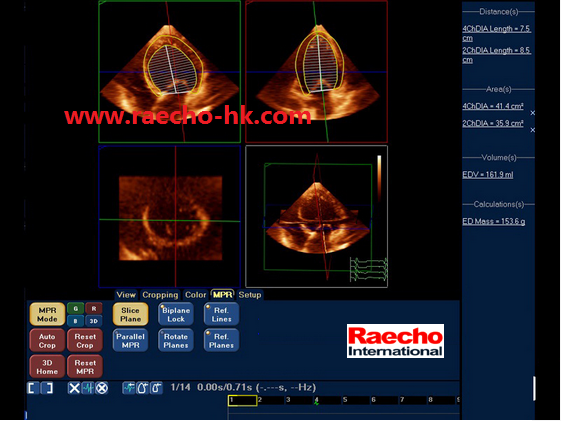Screen dimensions: 561x421
Task: Select frame 4 in the timeline
Action: pyautogui.click(x=316, y=400)
